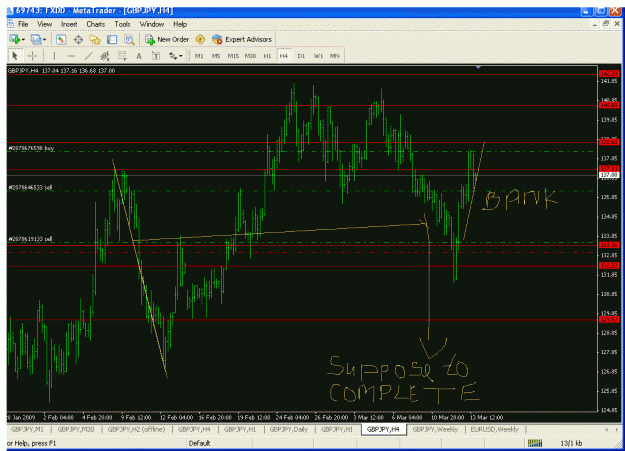Image resolution: width=625 pixels, height=451 pixels.
Task: Click the chart shift triangle marker
Action: (x=478, y=67)
